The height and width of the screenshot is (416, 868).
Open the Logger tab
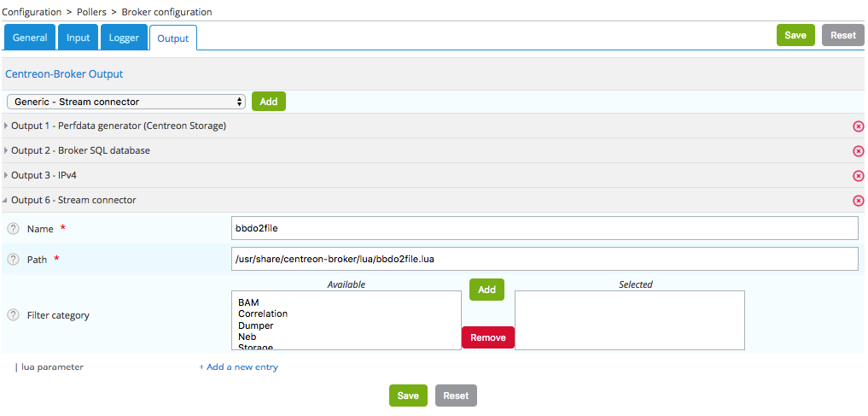point(124,38)
